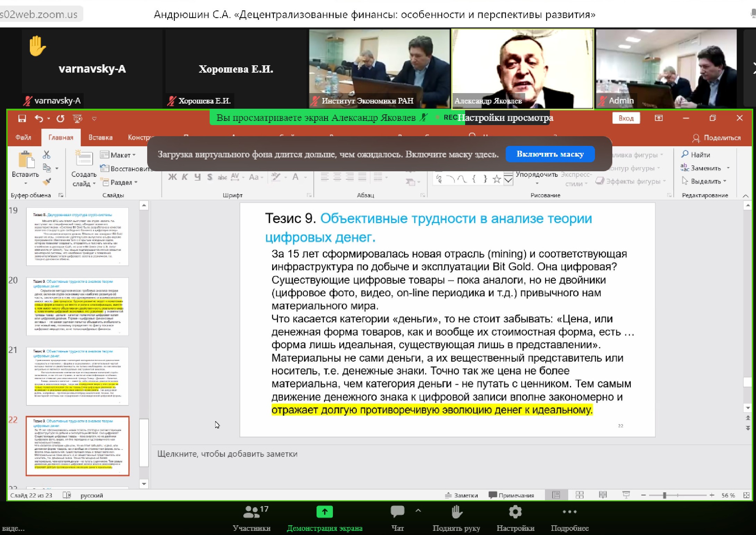Image resolution: width=756 pixels, height=535 pixels.
Task: Open Чат in Zoom toolbar
Action: point(398,518)
